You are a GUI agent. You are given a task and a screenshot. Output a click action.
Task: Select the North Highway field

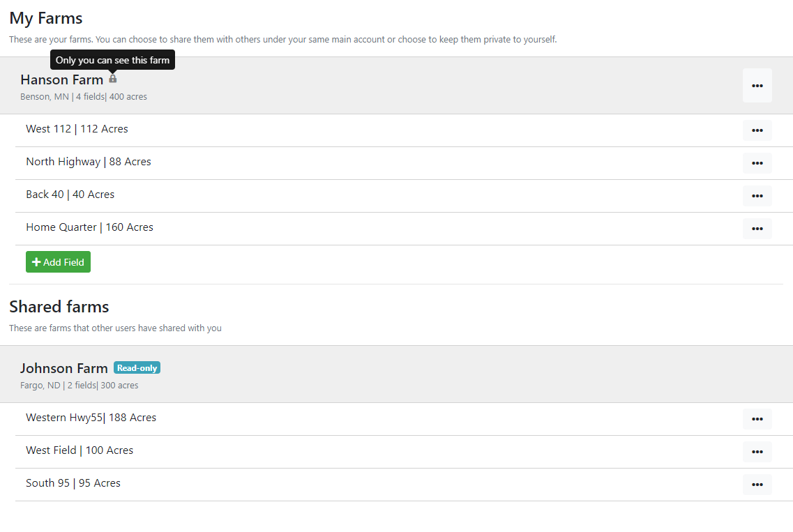88,161
